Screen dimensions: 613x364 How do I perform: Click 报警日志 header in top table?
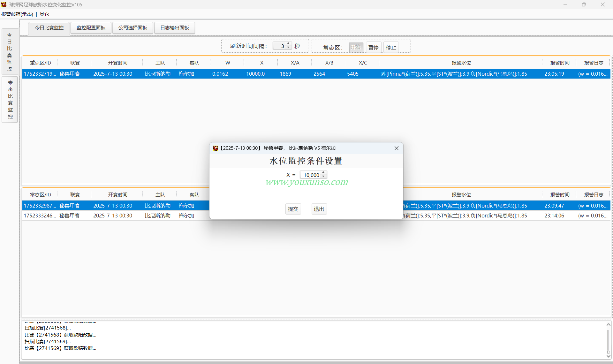tap(594, 63)
